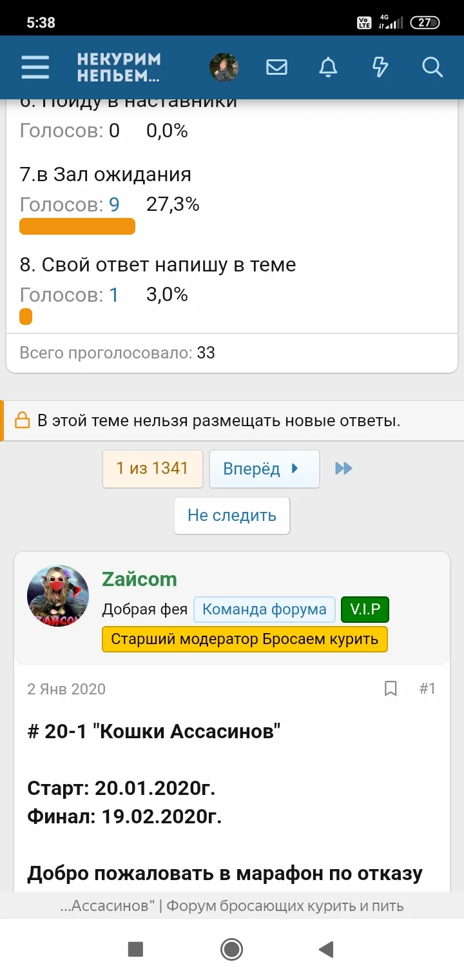464x980 pixels.
Task: Open page selector '1 из 1341'
Action: click(x=152, y=468)
